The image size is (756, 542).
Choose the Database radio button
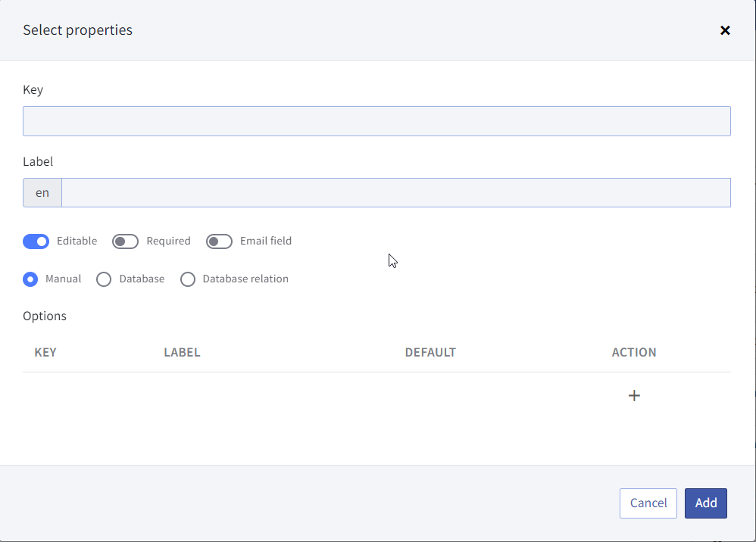pos(104,279)
